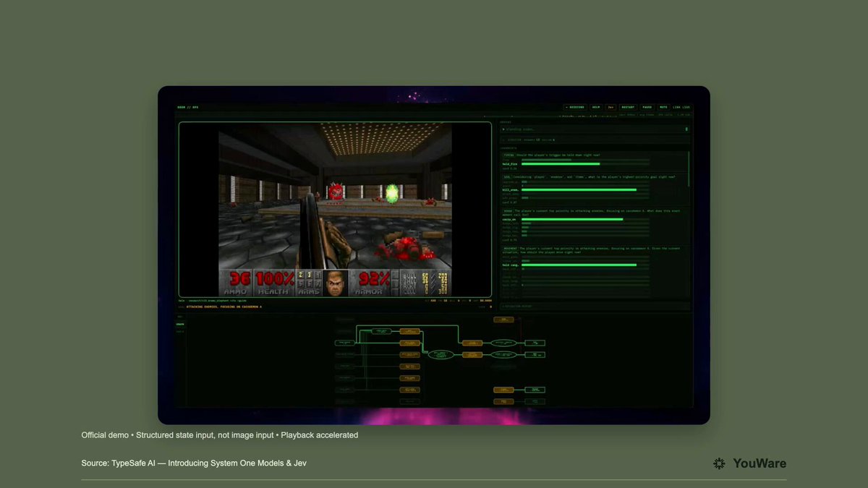Click the status text ATTACKING ENEMIES, FOCUSING ON CACODEMON A
The width and height of the screenshot is (868, 488).
click(224, 307)
